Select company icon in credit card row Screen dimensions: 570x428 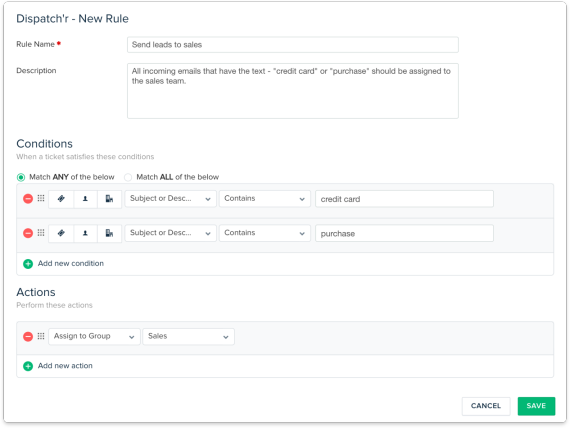(109, 199)
